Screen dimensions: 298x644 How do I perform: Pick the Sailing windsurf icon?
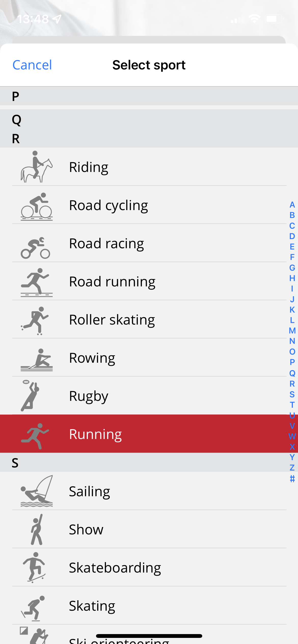coord(36,491)
